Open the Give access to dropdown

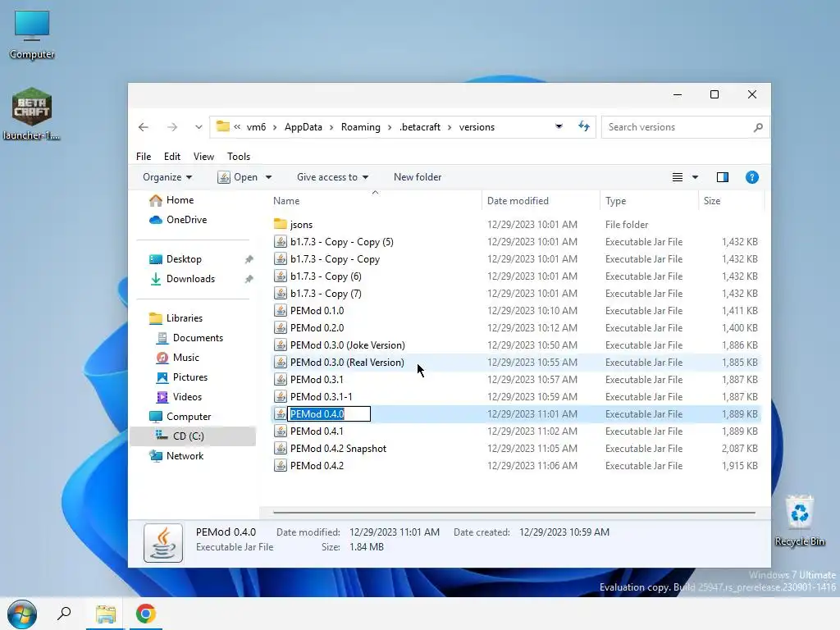pyautogui.click(x=333, y=177)
